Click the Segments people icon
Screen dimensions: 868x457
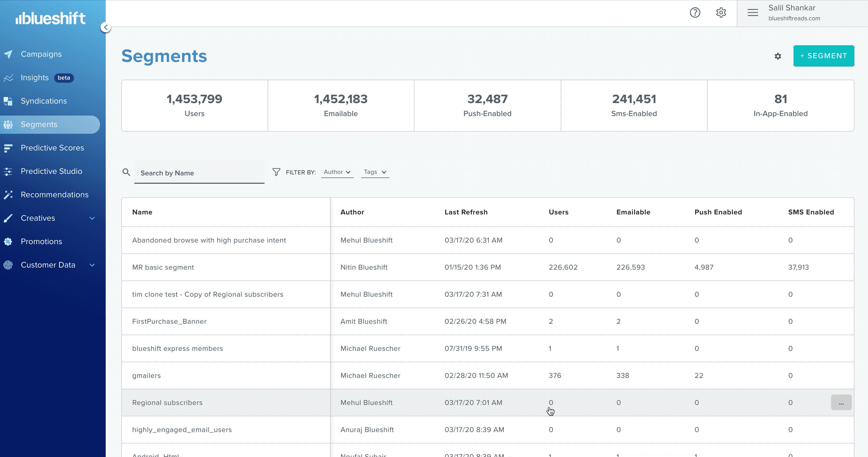(x=8, y=125)
